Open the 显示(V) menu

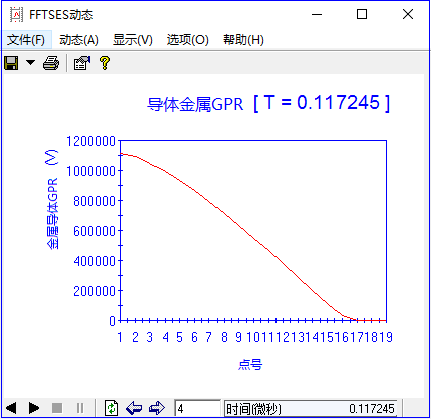coord(133,40)
